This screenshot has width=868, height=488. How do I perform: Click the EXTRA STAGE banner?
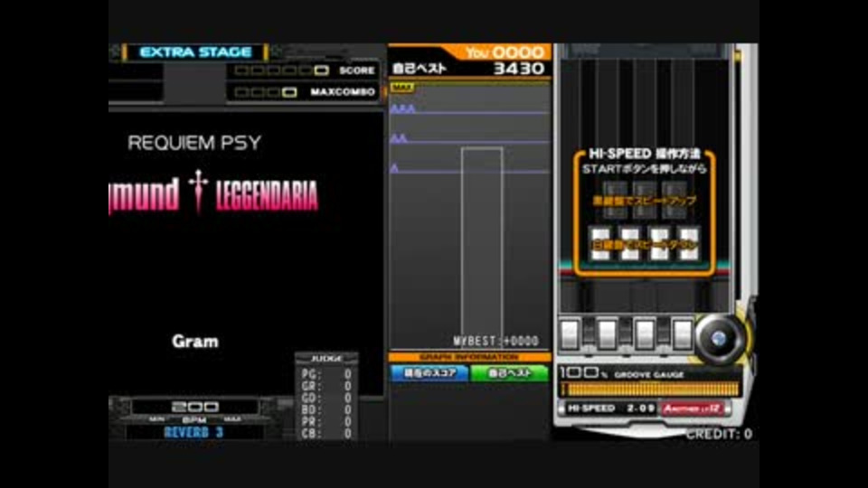[195, 52]
